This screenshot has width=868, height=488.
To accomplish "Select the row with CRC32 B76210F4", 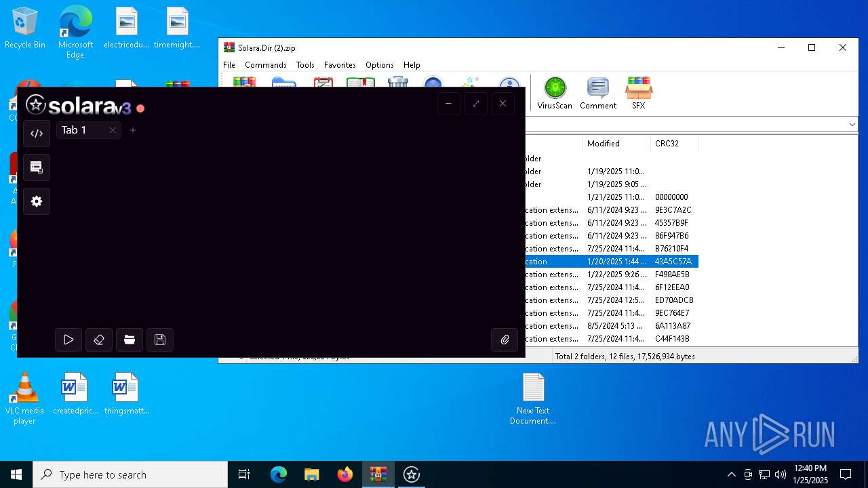I will pos(612,249).
